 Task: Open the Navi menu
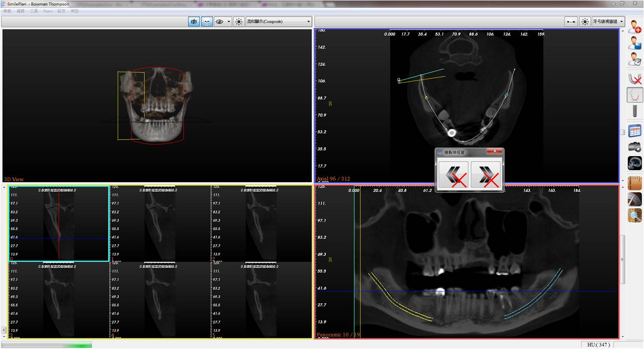point(47,11)
